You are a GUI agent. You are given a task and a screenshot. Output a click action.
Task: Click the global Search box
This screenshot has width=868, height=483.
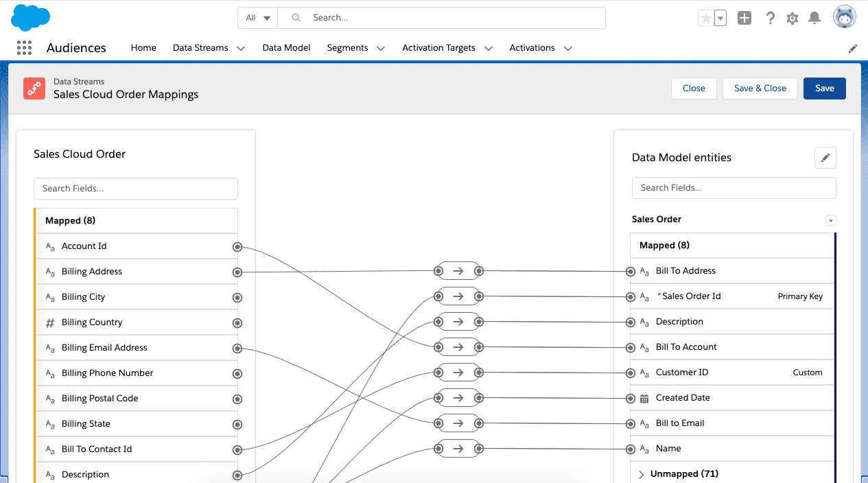tap(442, 18)
